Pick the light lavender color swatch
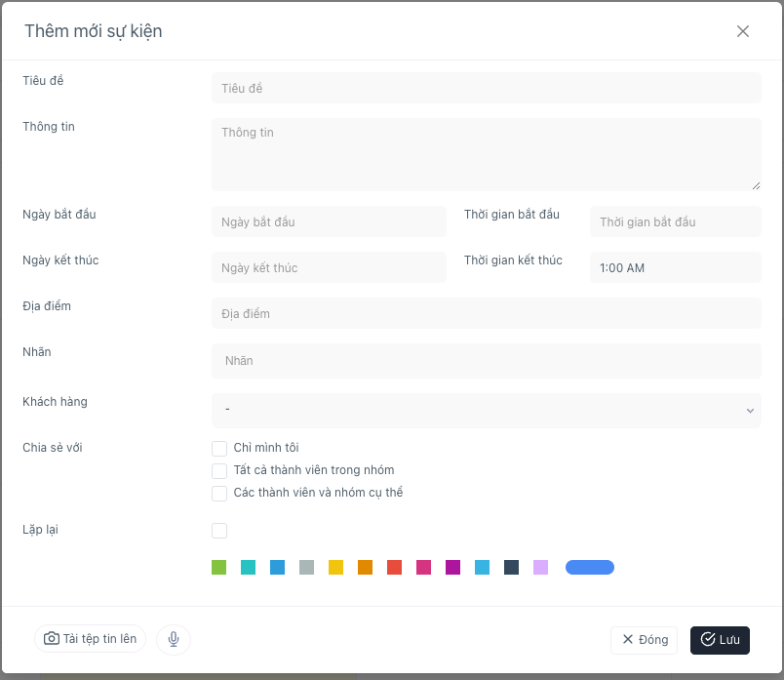Screen dimensions: 784x680 coord(540,568)
